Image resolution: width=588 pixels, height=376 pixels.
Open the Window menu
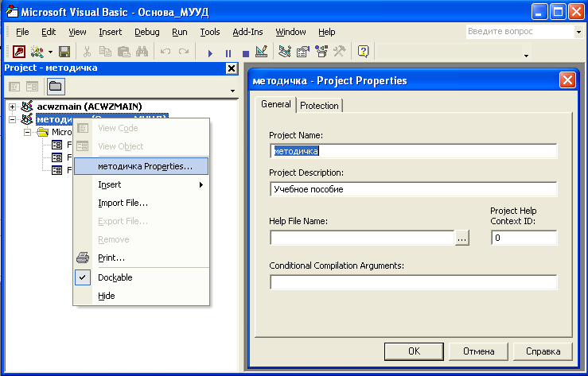(x=290, y=33)
